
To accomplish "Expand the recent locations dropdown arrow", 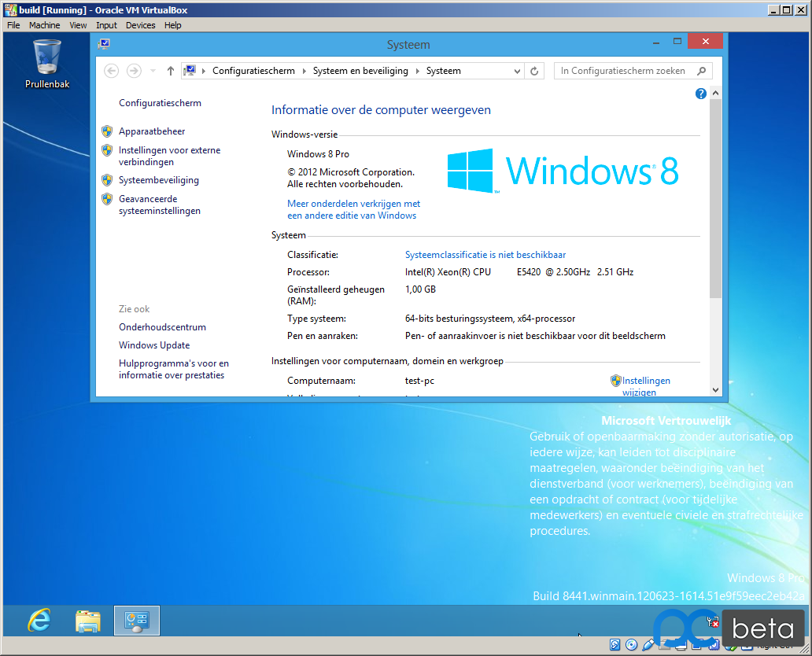I will tap(153, 71).
